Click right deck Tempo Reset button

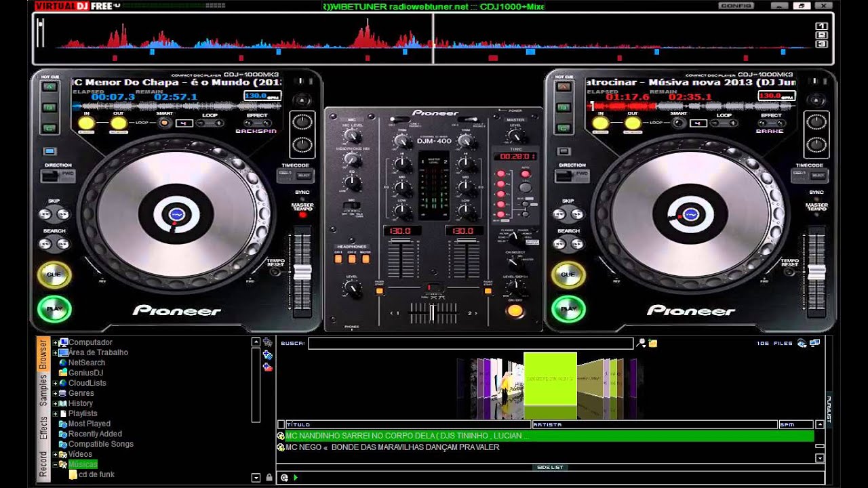[x=789, y=271]
